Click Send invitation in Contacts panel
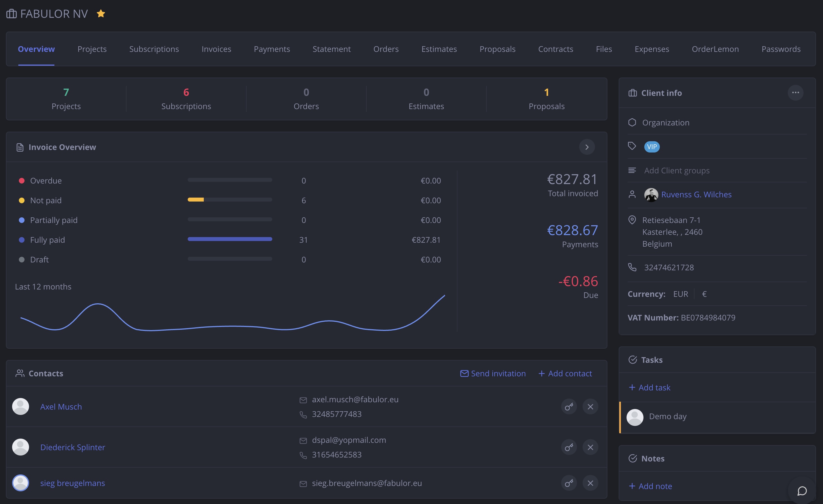823x504 pixels. tap(493, 373)
